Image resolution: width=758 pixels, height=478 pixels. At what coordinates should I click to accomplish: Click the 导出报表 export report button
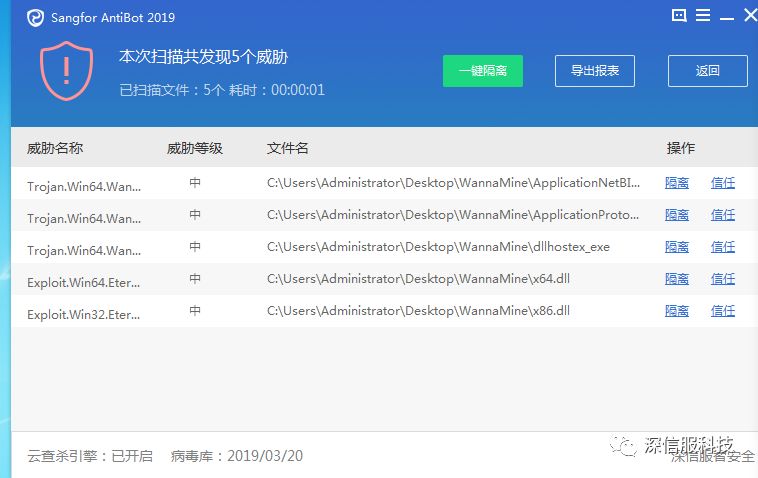click(595, 71)
